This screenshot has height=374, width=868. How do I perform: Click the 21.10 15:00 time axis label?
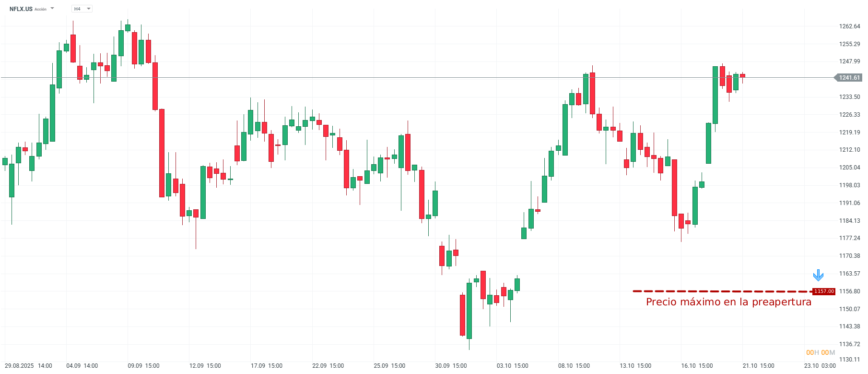(758, 366)
